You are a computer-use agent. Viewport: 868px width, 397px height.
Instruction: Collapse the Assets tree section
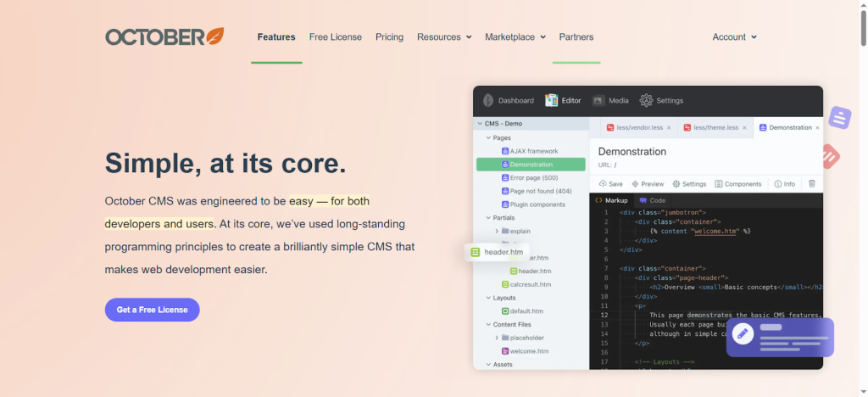tap(488, 364)
